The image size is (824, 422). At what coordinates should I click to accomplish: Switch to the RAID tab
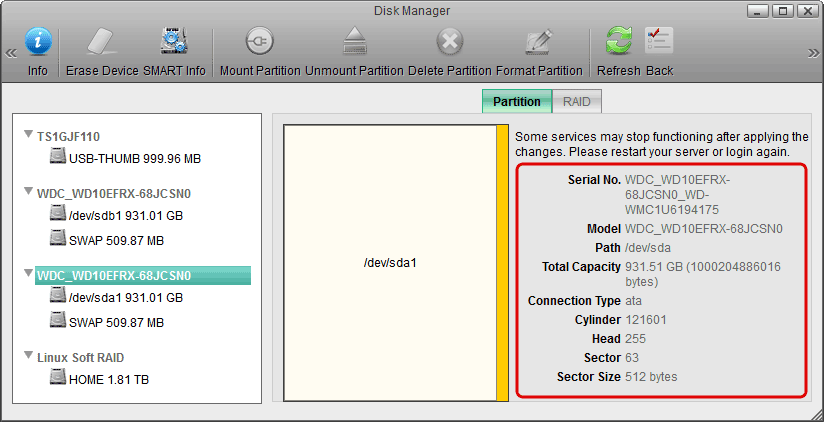pyautogui.click(x=576, y=102)
